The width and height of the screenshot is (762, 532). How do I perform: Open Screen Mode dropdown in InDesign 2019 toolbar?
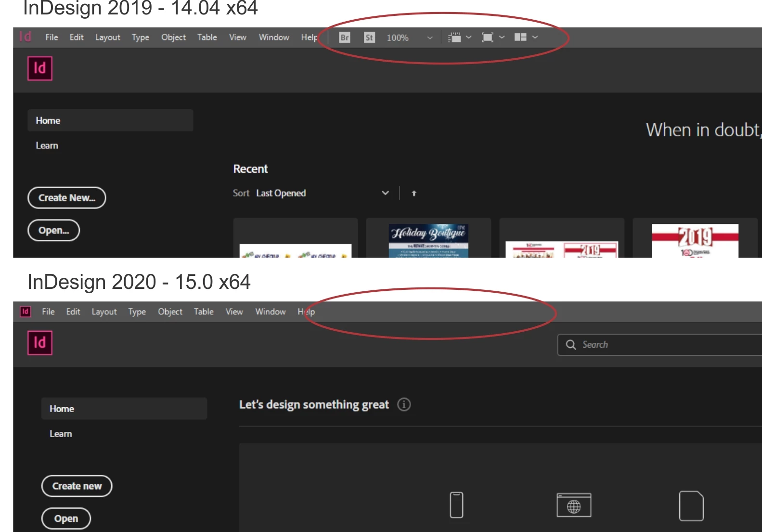click(493, 38)
